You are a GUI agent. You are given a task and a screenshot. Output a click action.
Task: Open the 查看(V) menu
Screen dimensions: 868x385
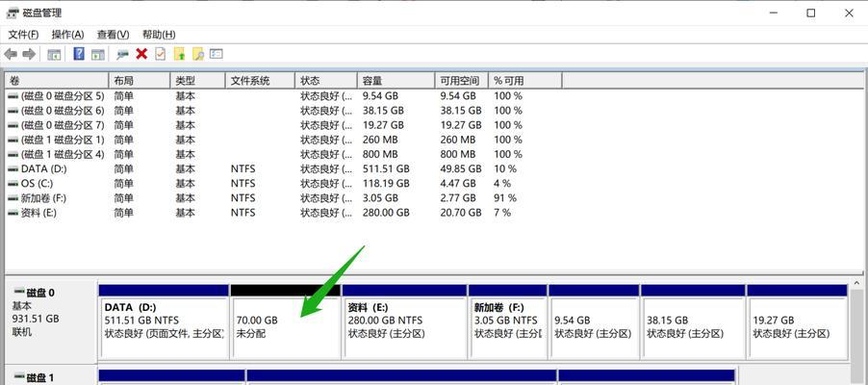coord(113,35)
